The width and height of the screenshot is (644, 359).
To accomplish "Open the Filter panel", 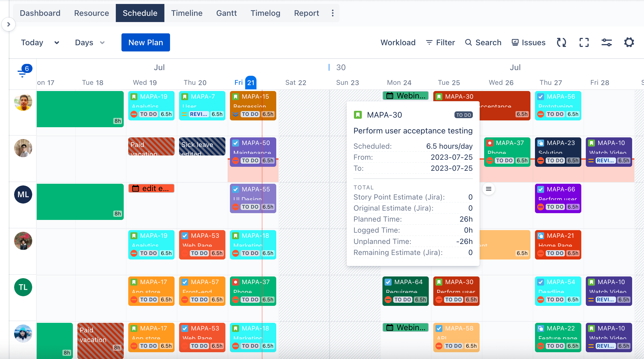I will coord(441,42).
